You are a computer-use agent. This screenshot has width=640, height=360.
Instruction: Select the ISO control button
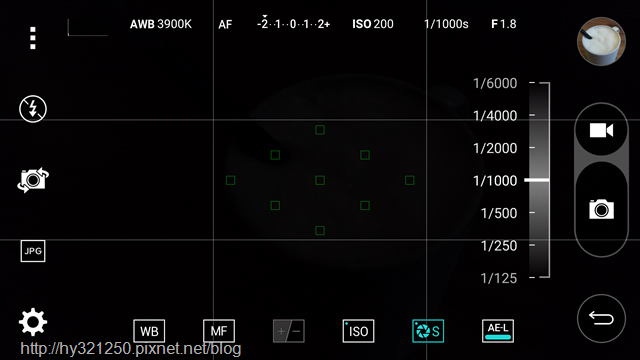click(358, 331)
